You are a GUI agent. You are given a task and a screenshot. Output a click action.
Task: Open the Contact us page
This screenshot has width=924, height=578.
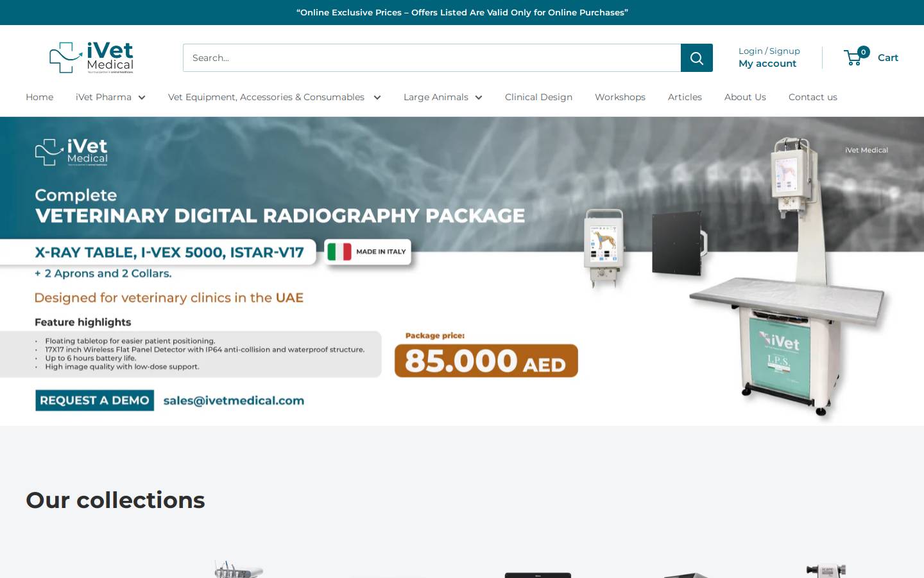pyautogui.click(x=812, y=97)
